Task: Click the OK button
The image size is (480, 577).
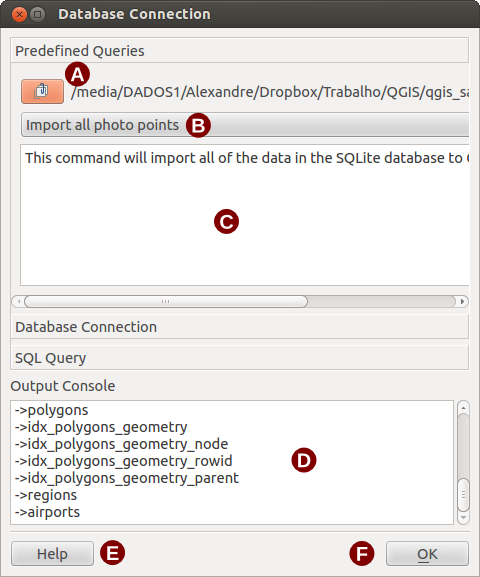Action: [x=427, y=553]
